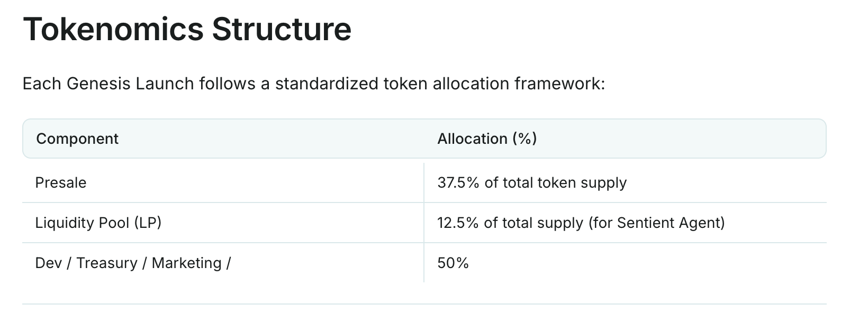Click the word "framework:" ending the intro sentence
868x313 pixels.
[559, 84]
